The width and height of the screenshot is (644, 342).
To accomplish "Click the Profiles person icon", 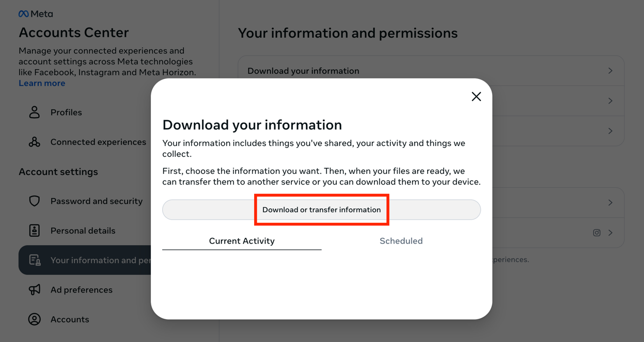I will click(35, 112).
